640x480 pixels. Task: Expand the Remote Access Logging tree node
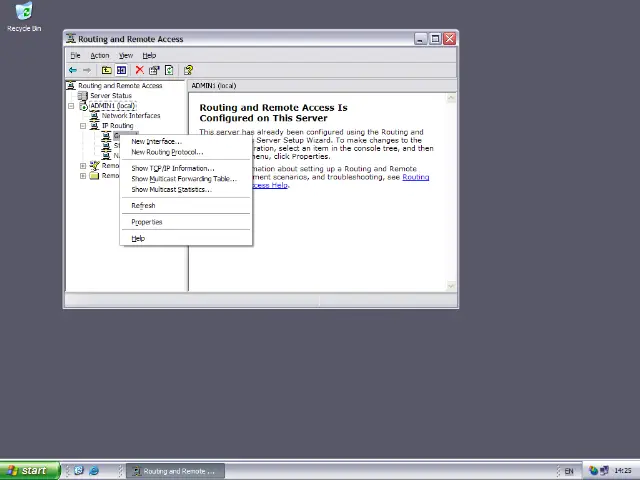tap(83, 176)
